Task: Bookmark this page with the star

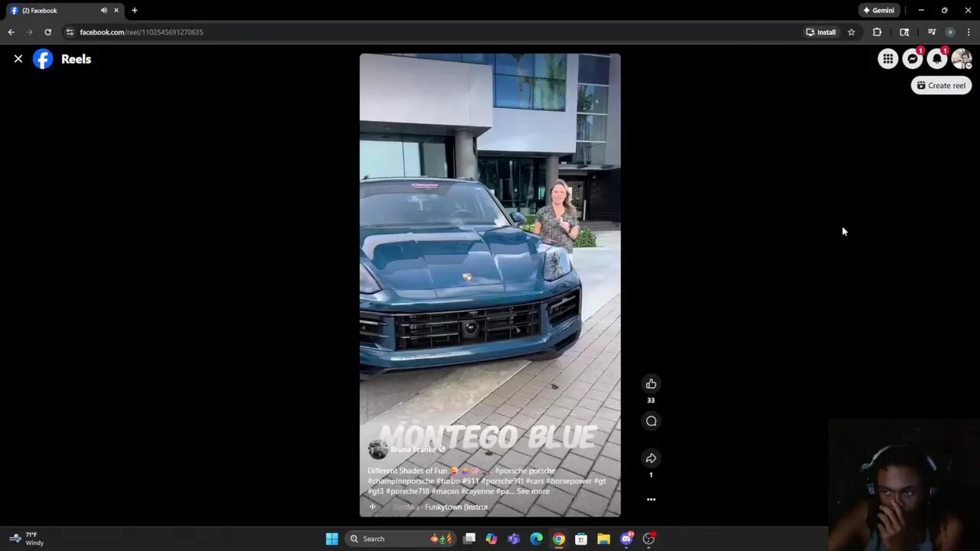Action: 851,32
